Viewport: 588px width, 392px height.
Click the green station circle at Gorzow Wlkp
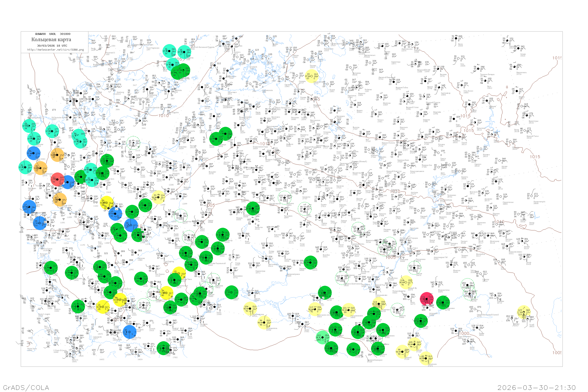coord(107,161)
